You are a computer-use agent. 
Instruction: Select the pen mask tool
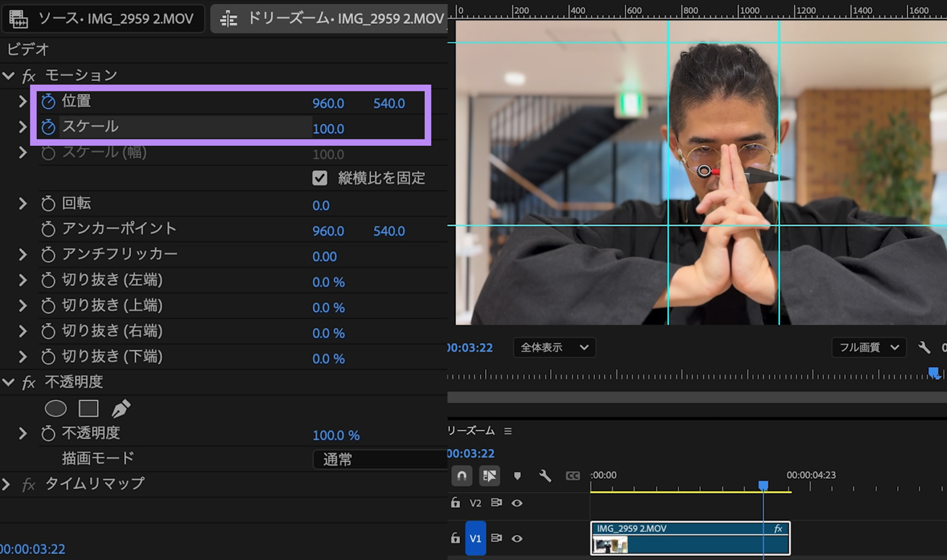coord(120,409)
